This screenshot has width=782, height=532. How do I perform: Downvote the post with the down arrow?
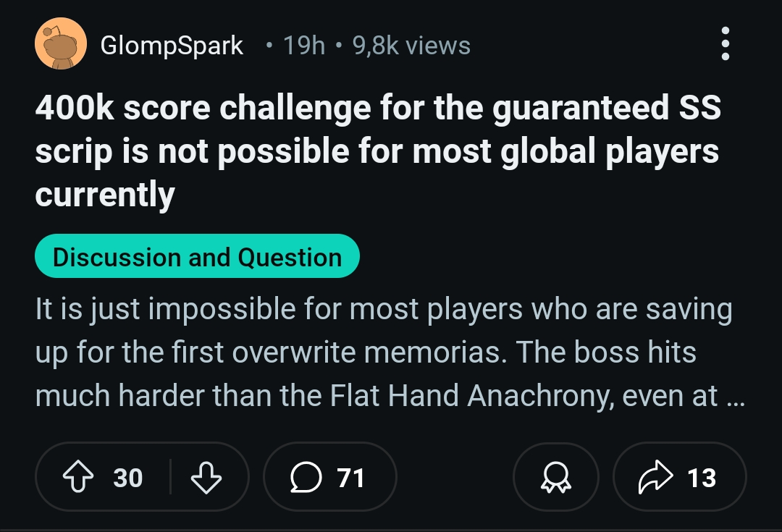[x=206, y=477]
